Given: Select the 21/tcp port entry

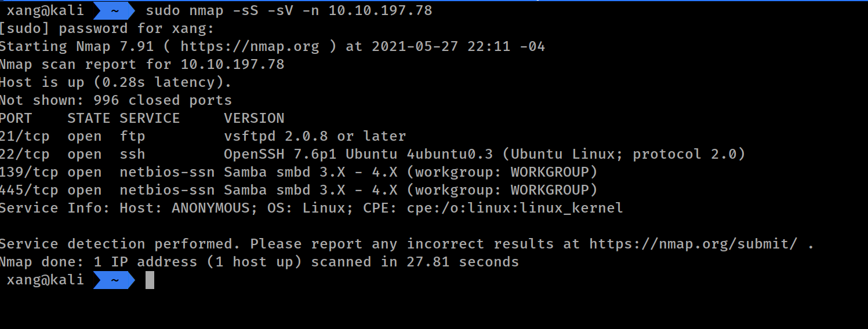Looking at the screenshot, I should tap(24, 136).
